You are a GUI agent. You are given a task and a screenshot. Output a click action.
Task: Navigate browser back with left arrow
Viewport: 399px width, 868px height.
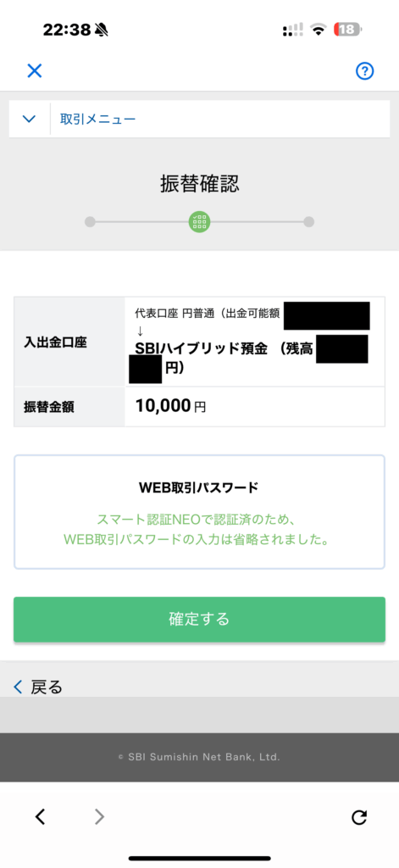40,816
